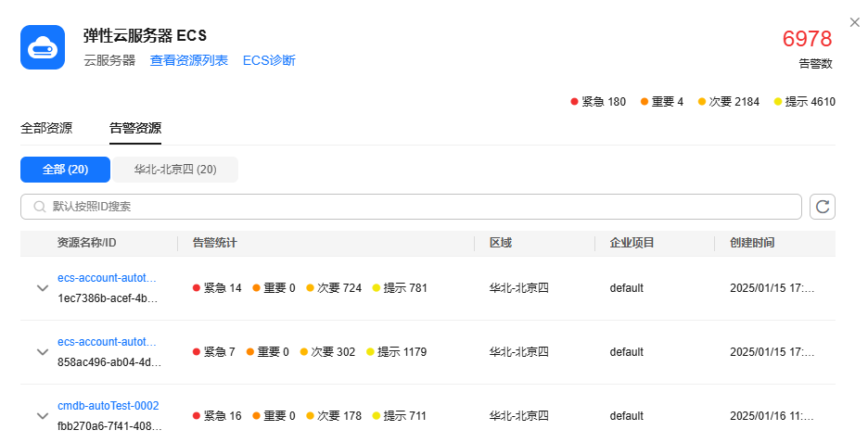Select the 告警资源 tab
Viewport: 868px width, 443px height.
[135, 128]
